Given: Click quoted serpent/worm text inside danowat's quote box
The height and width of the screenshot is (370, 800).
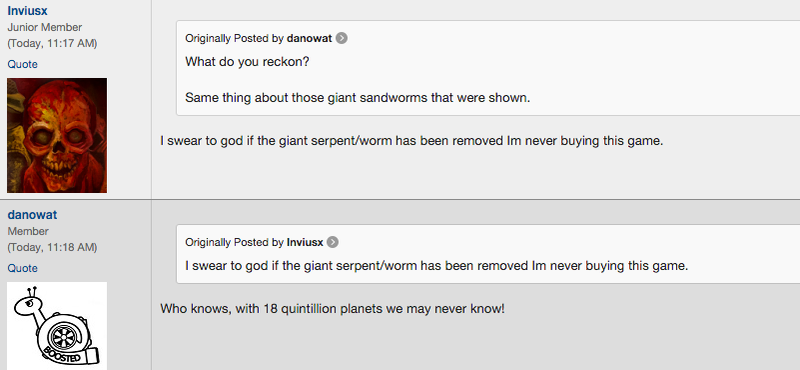Looking at the screenshot, I should pos(437,266).
